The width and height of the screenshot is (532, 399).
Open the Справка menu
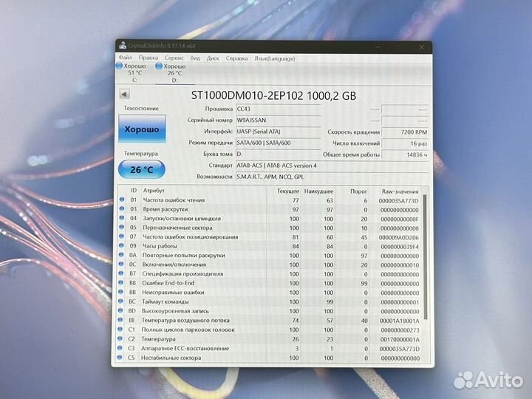pyautogui.click(x=237, y=58)
